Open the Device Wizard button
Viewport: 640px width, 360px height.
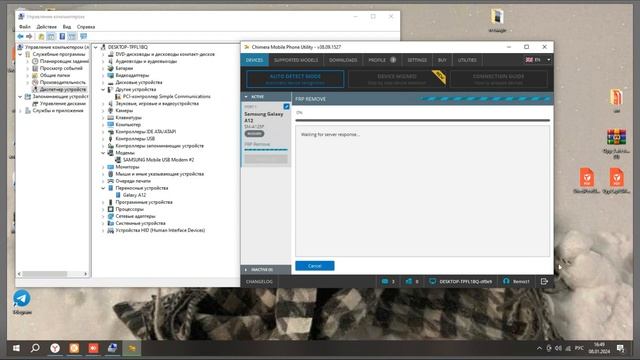pos(397,79)
